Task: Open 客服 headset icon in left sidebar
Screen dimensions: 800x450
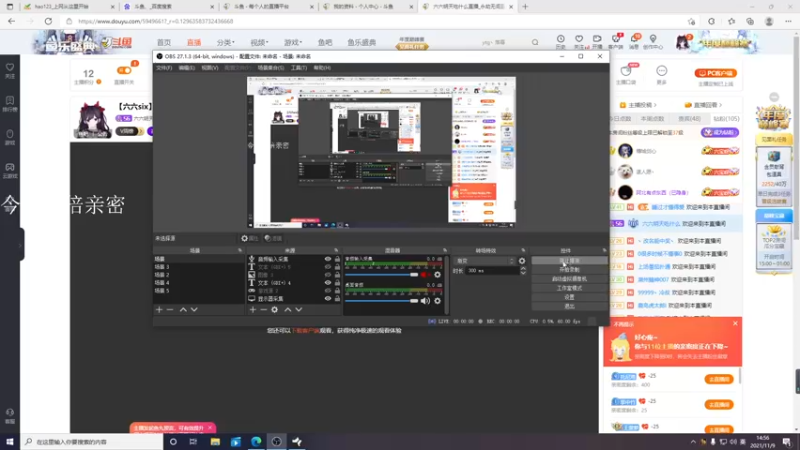Action: [10, 416]
